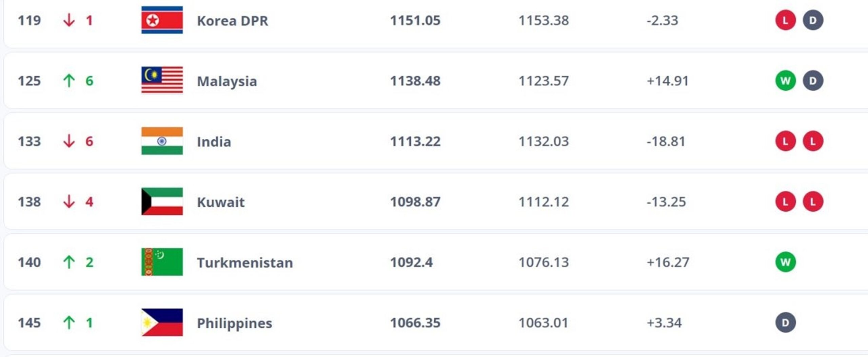This screenshot has height=357, width=868.
Task: Click the Malaysia flag icon
Action: coord(162,80)
